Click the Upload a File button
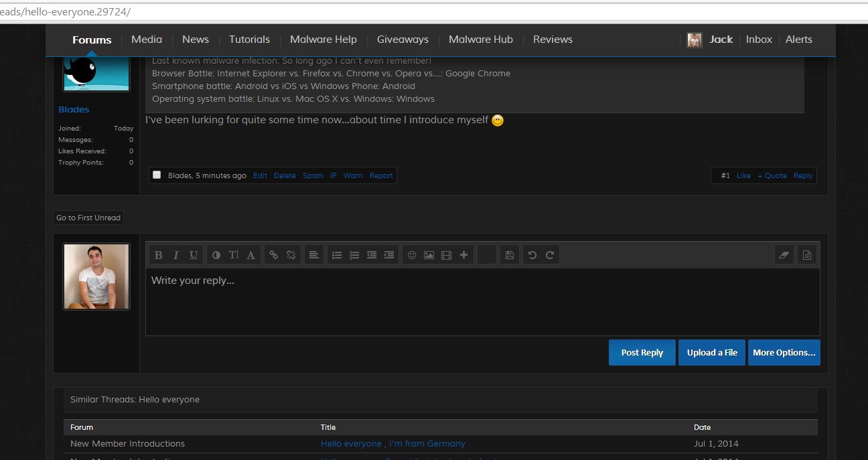This screenshot has height=460, width=868. pos(712,353)
